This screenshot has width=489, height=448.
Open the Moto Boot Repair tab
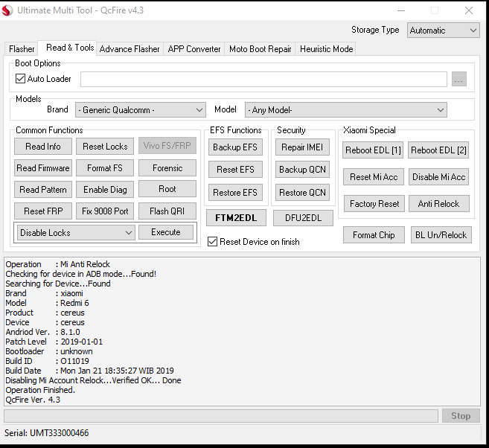(260, 49)
